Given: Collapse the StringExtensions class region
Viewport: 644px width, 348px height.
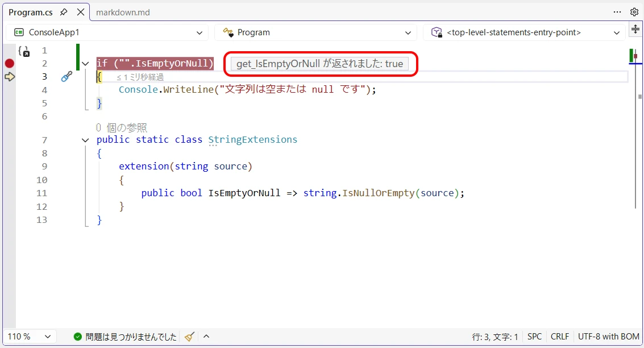Looking at the screenshot, I should 85,140.
